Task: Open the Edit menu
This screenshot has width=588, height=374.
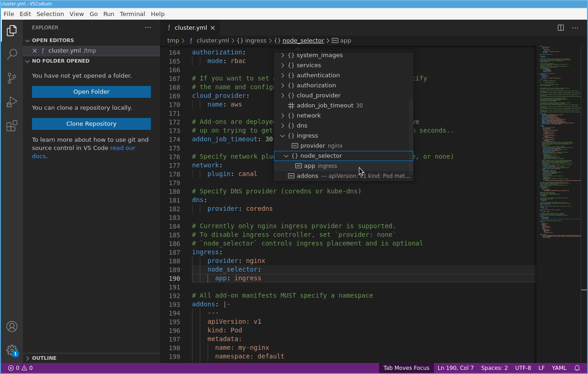Action: coord(25,14)
